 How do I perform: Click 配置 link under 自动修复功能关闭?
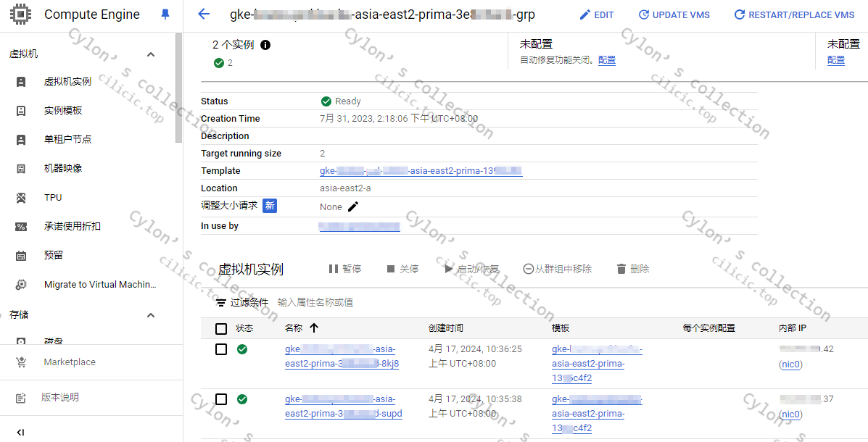(607, 59)
